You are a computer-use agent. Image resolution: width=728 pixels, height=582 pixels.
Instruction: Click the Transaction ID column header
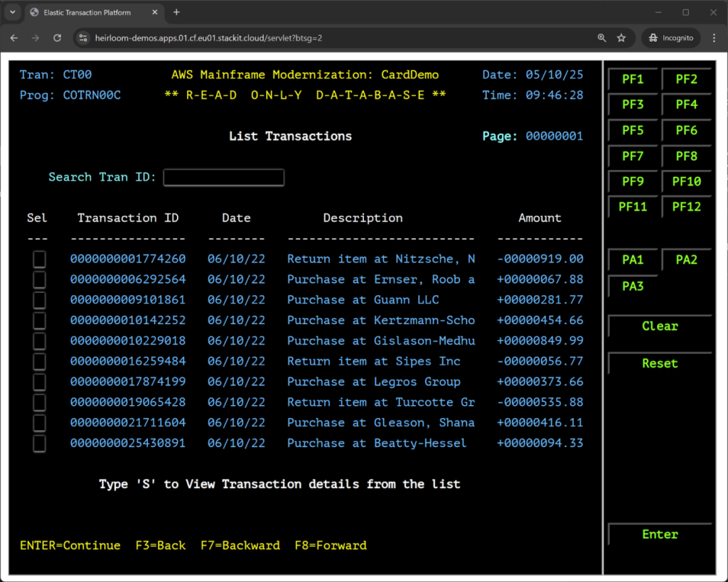(x=128, y=217)
